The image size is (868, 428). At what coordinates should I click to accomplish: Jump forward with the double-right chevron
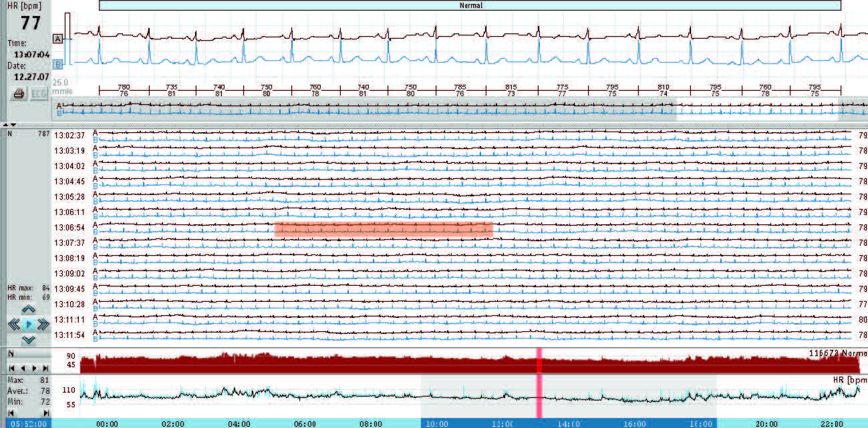pyautogui.click(x=43, y=325)
